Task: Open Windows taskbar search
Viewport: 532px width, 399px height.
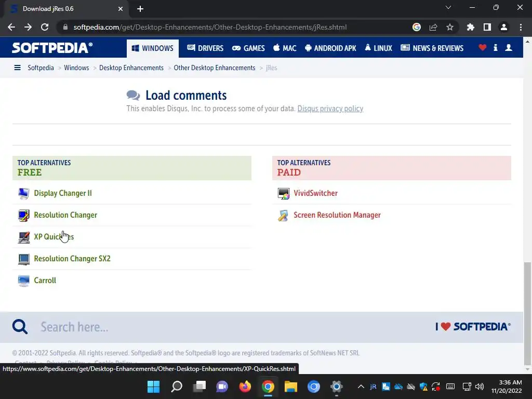Action: click(x=177, y=387)
